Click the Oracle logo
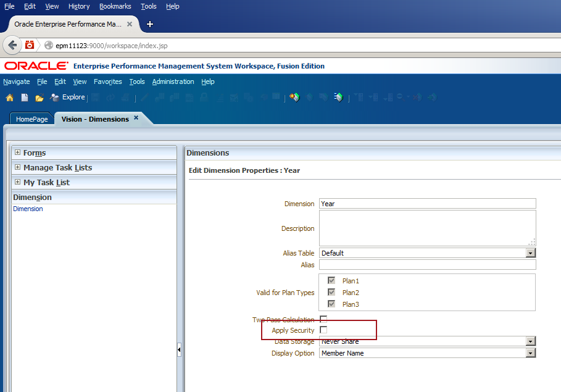Screen dimensions: 561x392 [x=36, y=66]
